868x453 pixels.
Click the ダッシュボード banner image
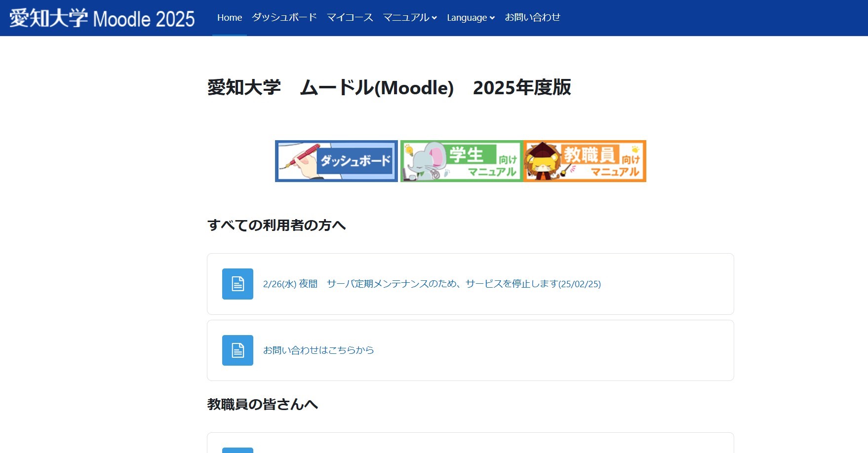click(x=336, y=161)
